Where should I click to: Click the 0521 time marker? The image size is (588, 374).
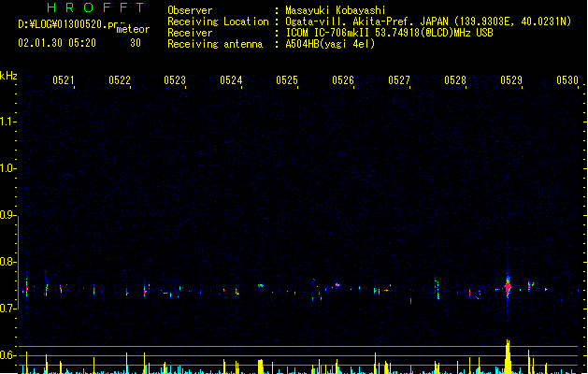(x=64, y=80)
